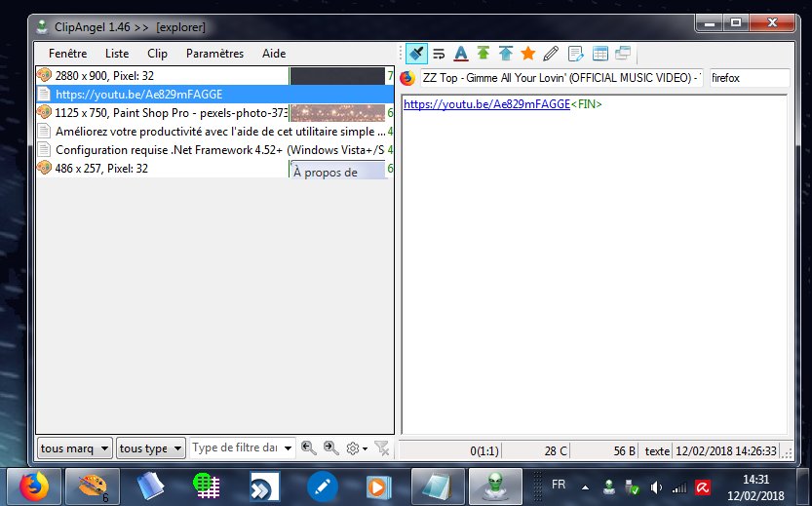
Task: Select clip Configuration requise .Net Framework
Action: click(x=214, y=150)
